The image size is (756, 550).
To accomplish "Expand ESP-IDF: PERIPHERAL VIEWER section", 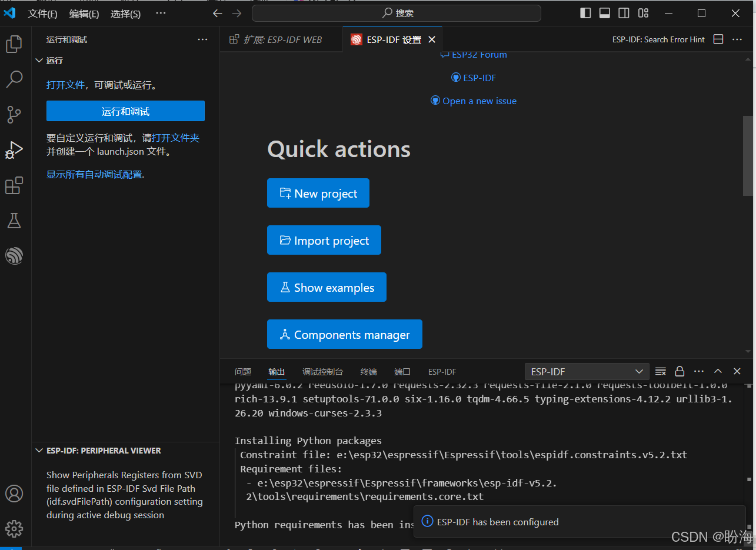I will [x=125, y=451].
